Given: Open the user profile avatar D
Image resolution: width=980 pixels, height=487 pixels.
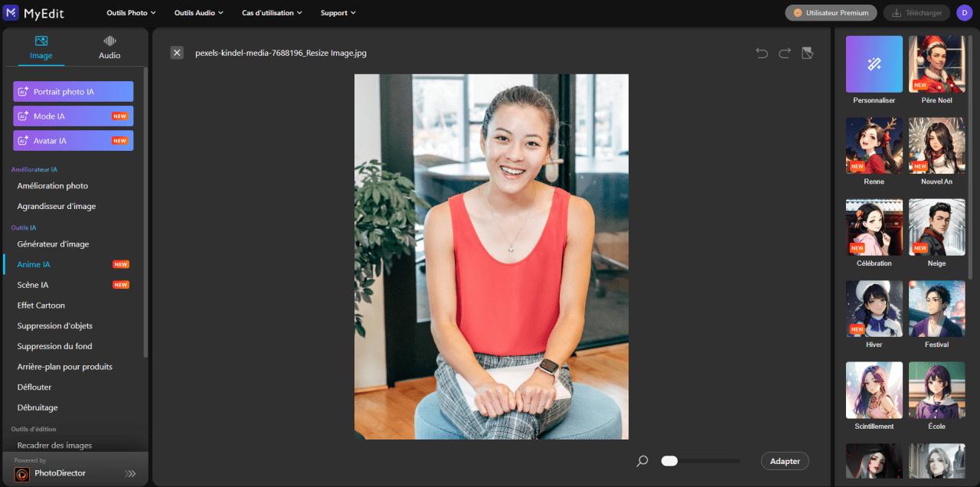Looking at the screenshot, I should (x=964, y=13).
